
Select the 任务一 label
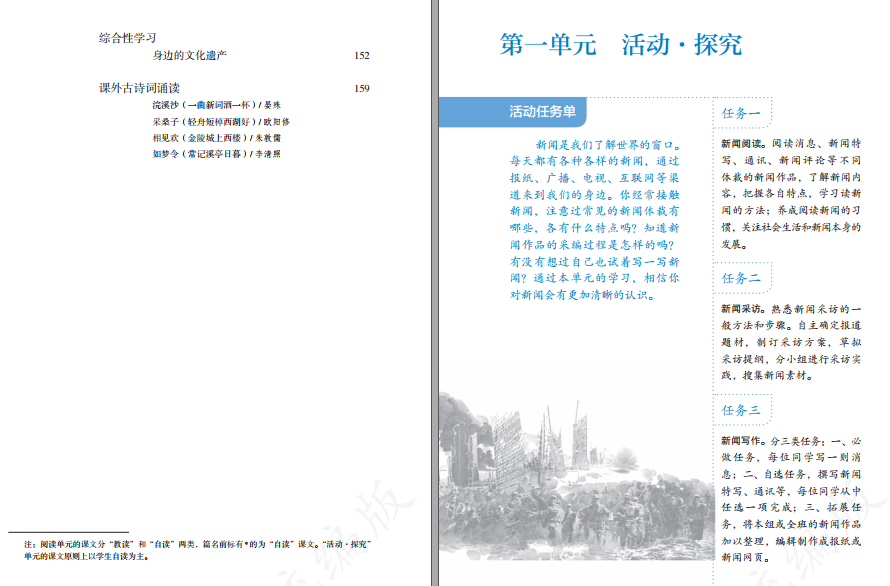click(x=741, y=114)
